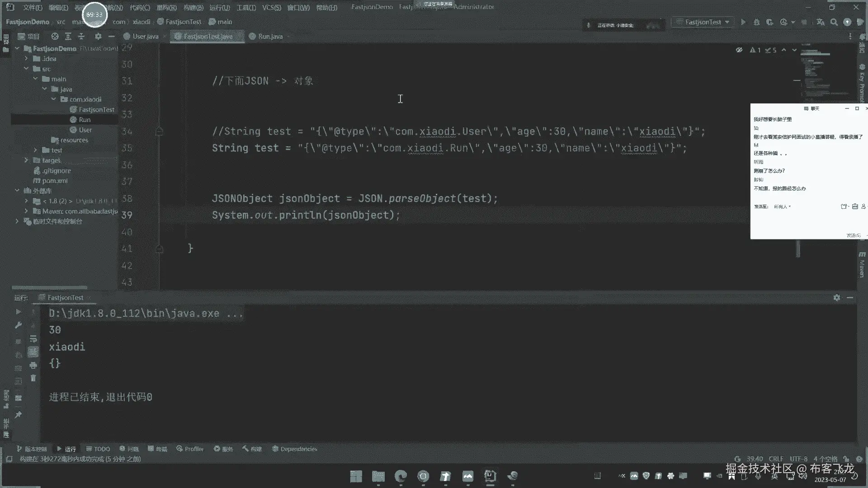Image resolution: width=868 pixels, height=488 pixels.
Task: Click the translate icon in top toolbar
Action: tap(821, 22)
